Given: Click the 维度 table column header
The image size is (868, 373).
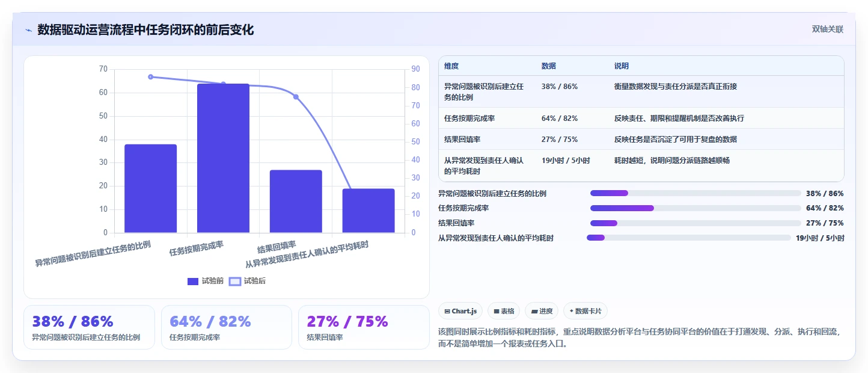Looking at the screenshot, I should pos(451,66).
